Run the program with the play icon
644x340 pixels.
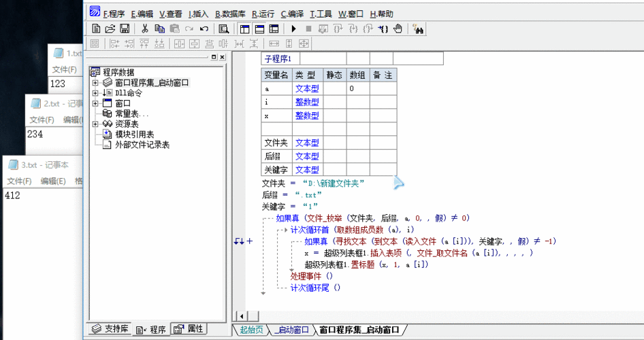293,29
